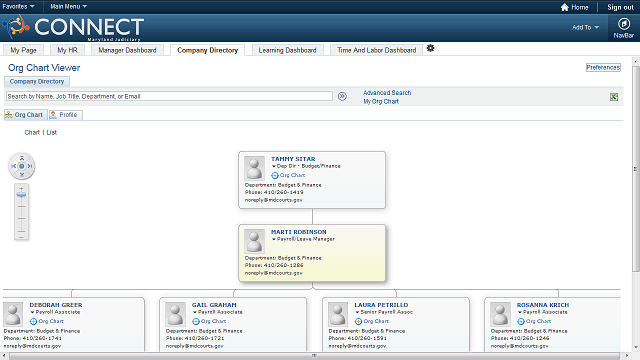Pan chart left with navigation arrow
Image resolution: width=640 pixels, height=360 pixels.
[13, 166]
